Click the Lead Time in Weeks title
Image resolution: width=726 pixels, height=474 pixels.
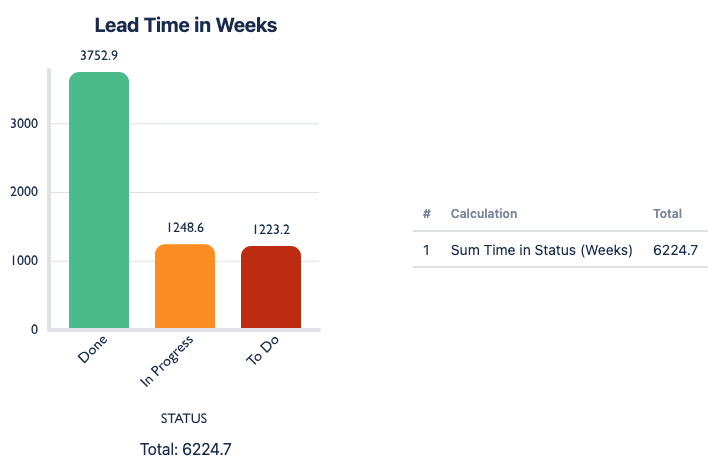[185, 25]
